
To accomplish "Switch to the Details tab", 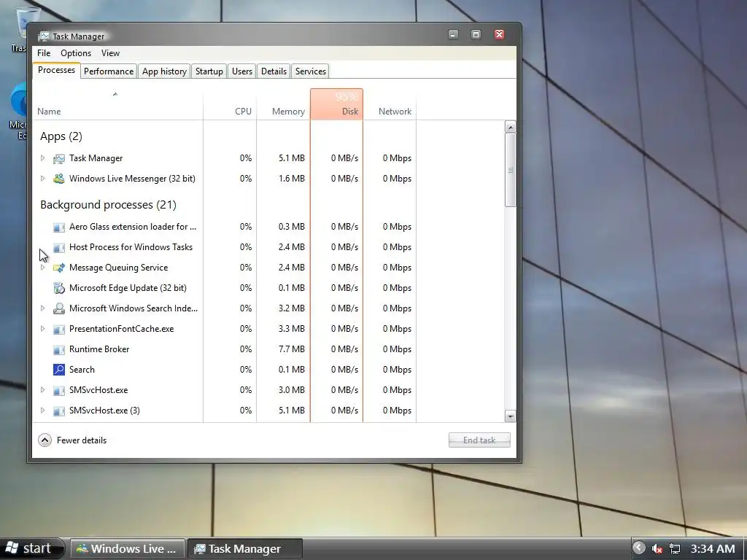I will pyautogui.click(x=274, y=71).
